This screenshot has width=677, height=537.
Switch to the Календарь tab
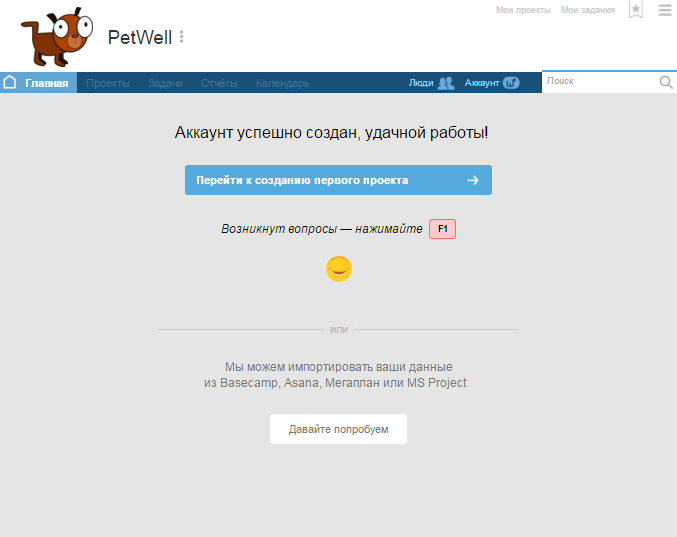click(282, 83)
